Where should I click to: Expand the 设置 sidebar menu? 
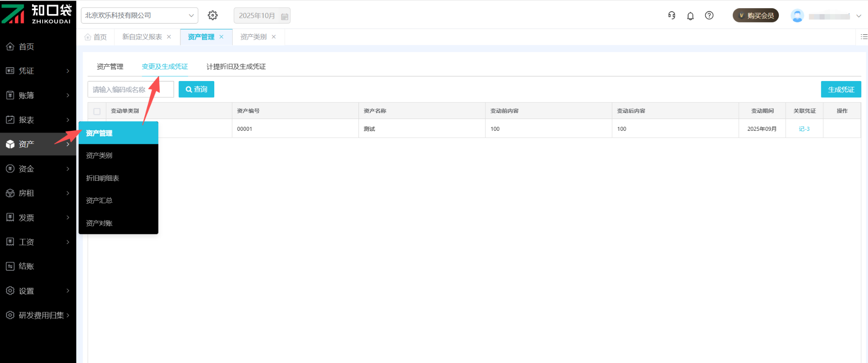tap(38, 291)
